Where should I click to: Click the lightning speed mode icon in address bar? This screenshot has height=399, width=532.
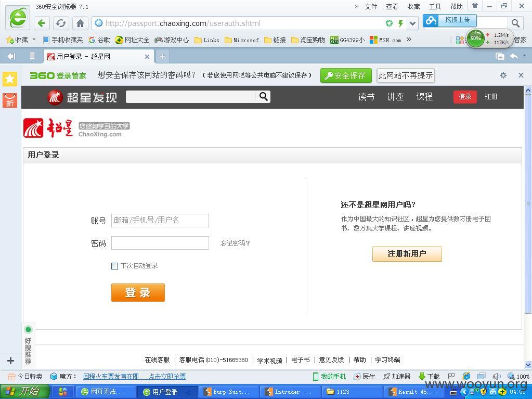pos(401,23)
